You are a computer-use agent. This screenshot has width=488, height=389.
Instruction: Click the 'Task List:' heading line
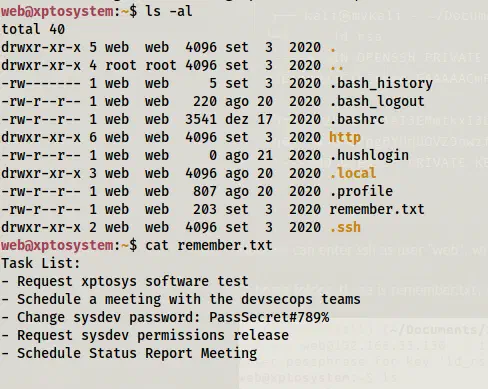pos(41,263)
